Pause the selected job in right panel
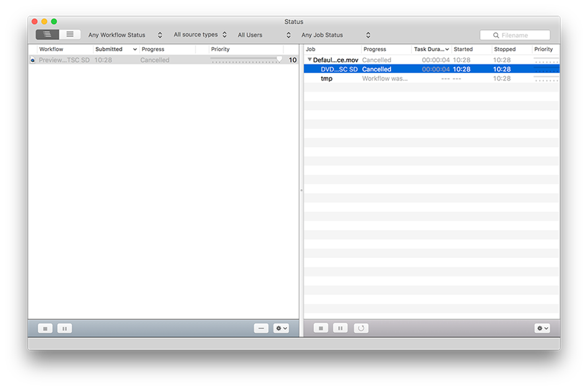588x389 pixels. [x=340, y=328]
